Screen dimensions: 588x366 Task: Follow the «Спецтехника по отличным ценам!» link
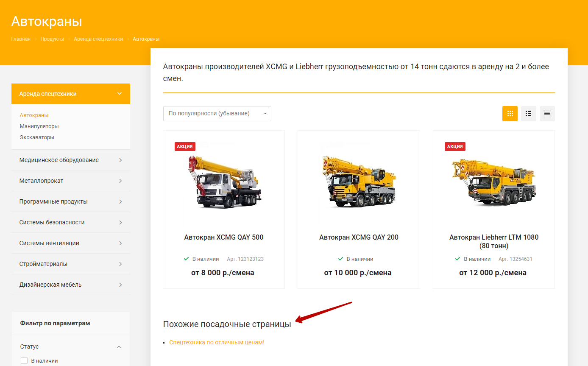click(217, 342)
